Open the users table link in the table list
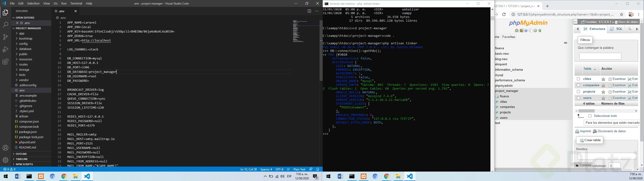This screenshot has height=181, width=644. tap(587, 98)
